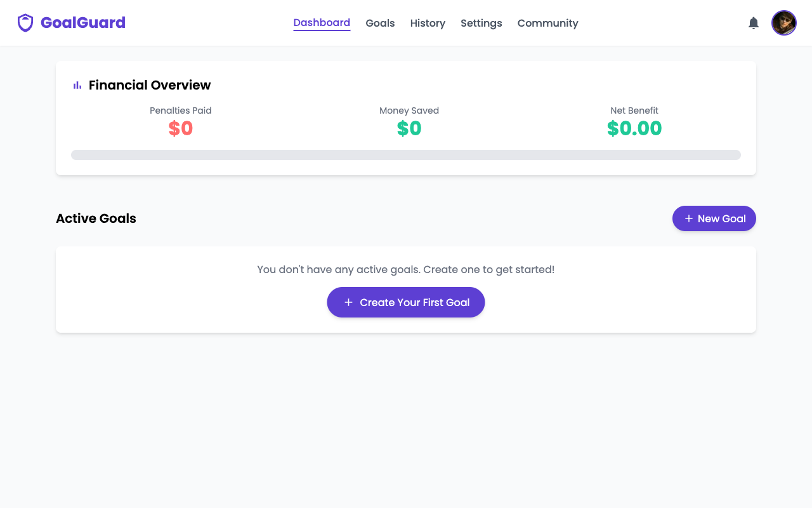Click the plus icon inside the New Goal button

click(688, 218)
